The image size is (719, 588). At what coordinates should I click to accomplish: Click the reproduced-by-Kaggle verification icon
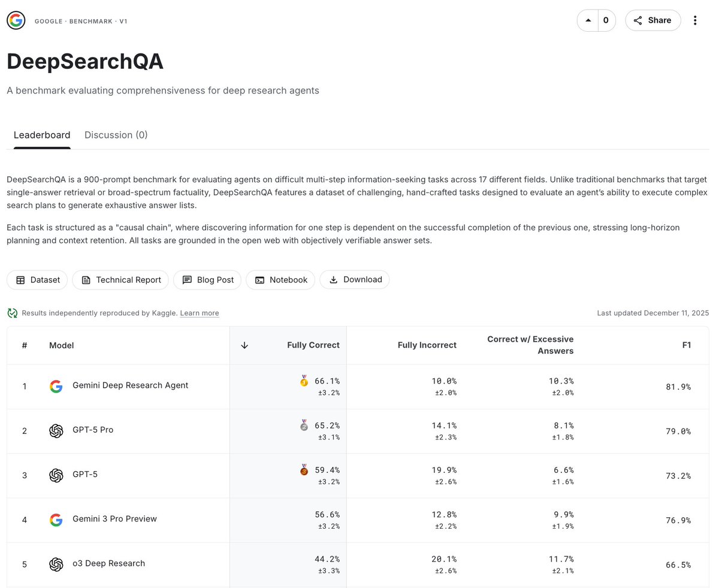[13, 313]
